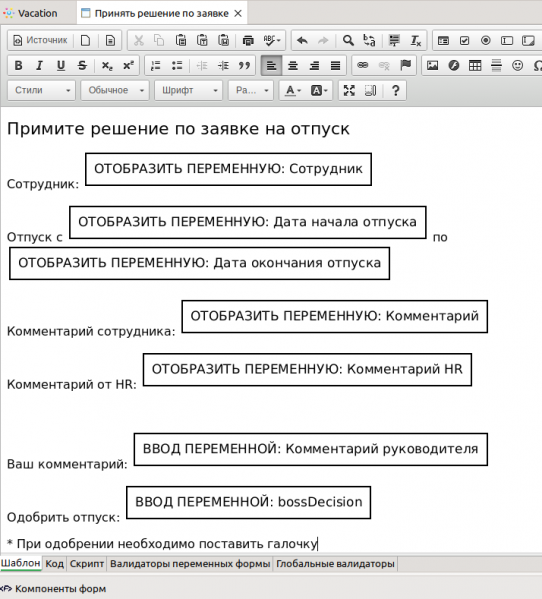Insert a Checkbox form field
The height and width of the screenshot is (599, 542).
pyautogui.click(x=464, y=40)
